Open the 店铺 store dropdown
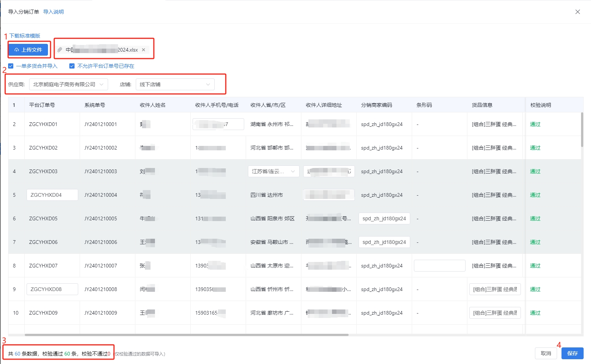This screenshot has height=364, width=591. tap(174, 84)
